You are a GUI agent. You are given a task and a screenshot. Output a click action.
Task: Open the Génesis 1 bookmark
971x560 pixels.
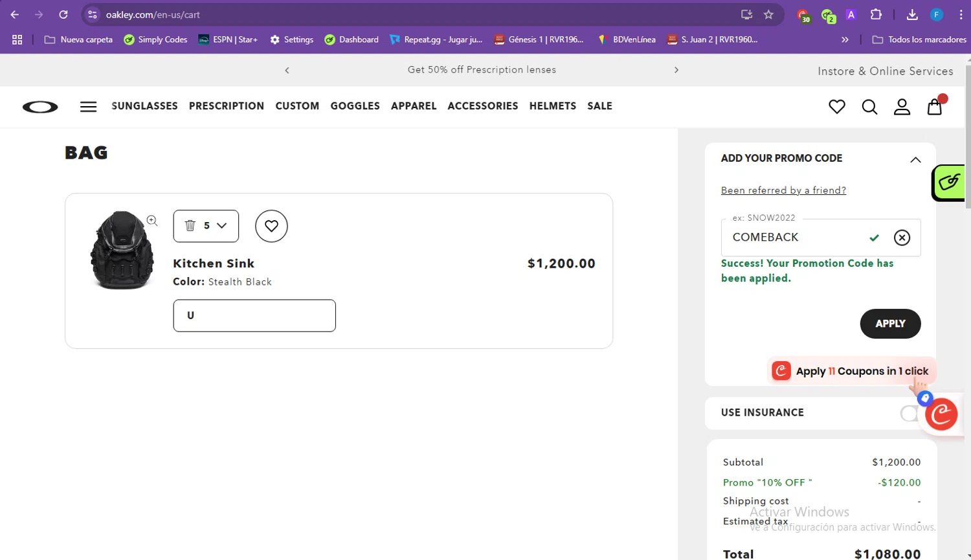click(x=539, y=39)
